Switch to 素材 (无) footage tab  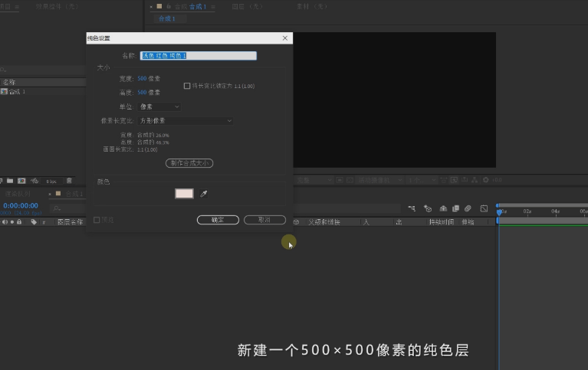(312, 6)
